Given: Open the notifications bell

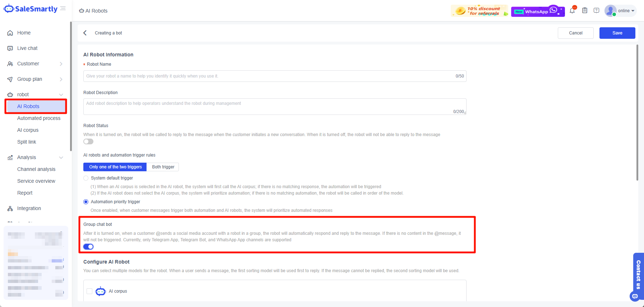Looking at the screenshot, I should coord(572,10).
